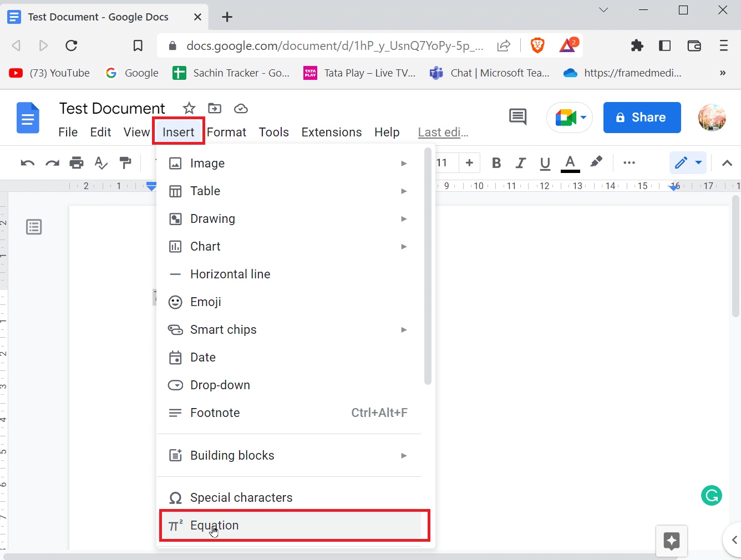The height and width of the screenshot is (560, 741).
Task: Expand the Table submenu
Action: coord(404,191)
